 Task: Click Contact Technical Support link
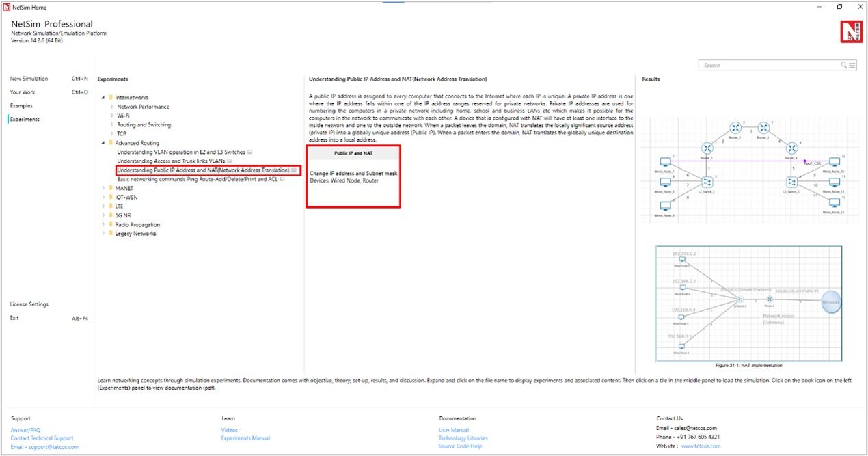coord(42,438)
